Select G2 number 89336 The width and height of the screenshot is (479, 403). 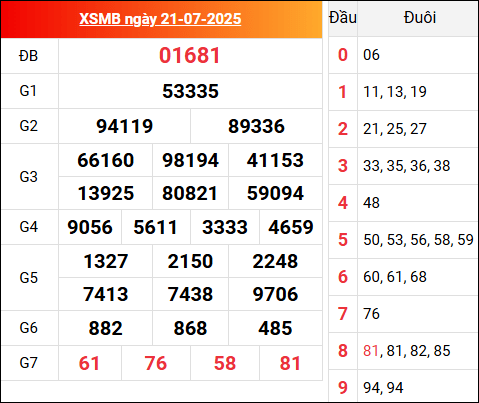(x=256, y=126)
